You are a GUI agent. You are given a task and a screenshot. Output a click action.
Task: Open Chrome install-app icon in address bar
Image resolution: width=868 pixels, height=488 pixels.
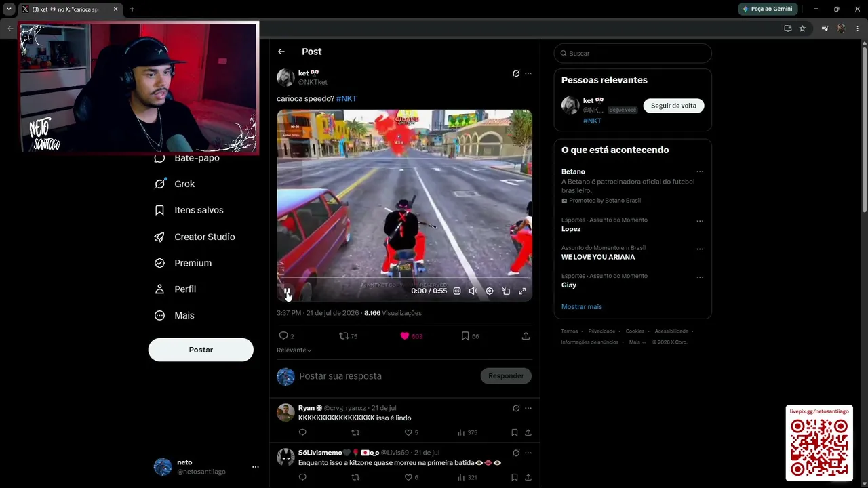coord(787,28)
